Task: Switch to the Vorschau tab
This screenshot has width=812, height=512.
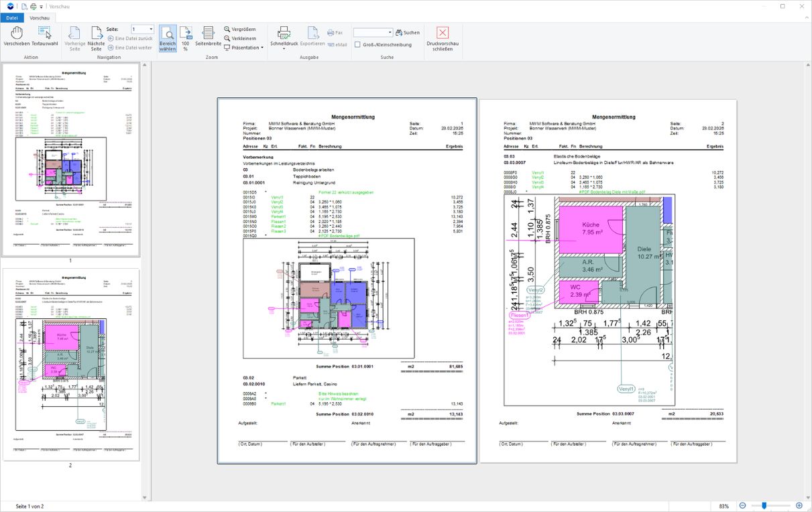Action: tap(40, 17)
